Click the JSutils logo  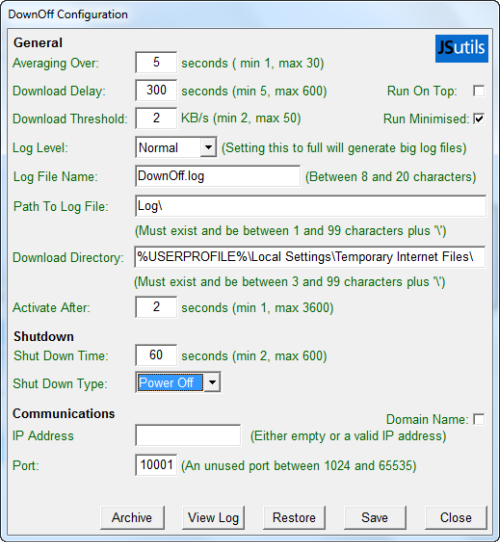click(x=462, y=48)
